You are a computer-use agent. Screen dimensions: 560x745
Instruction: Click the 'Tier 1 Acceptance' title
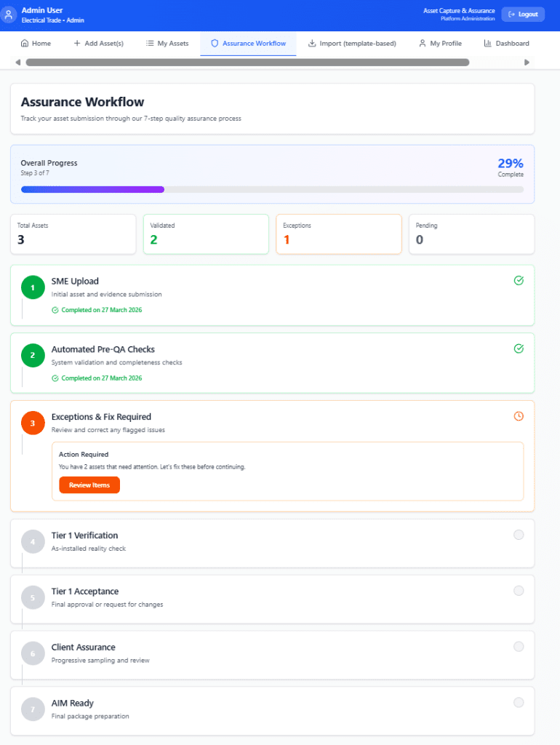85,591
